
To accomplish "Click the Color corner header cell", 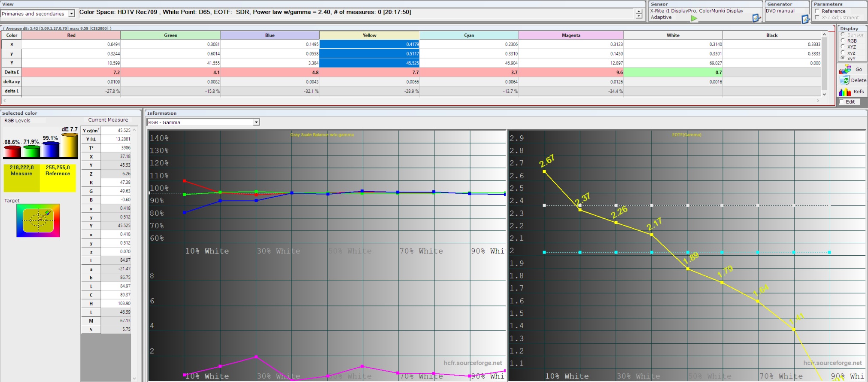I will pyautogui.click(x=12, y=35).
